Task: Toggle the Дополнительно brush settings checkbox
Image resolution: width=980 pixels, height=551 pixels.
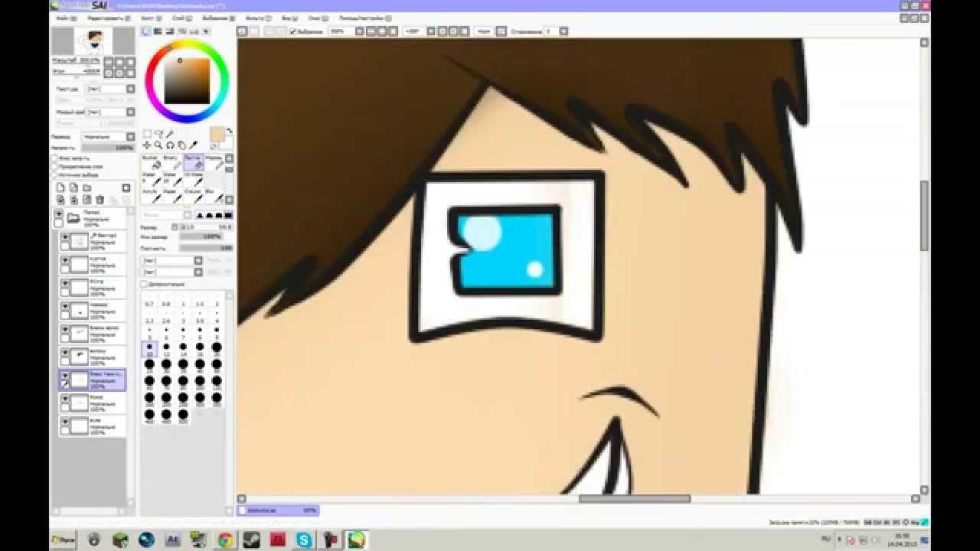Action: pos(144,284)
